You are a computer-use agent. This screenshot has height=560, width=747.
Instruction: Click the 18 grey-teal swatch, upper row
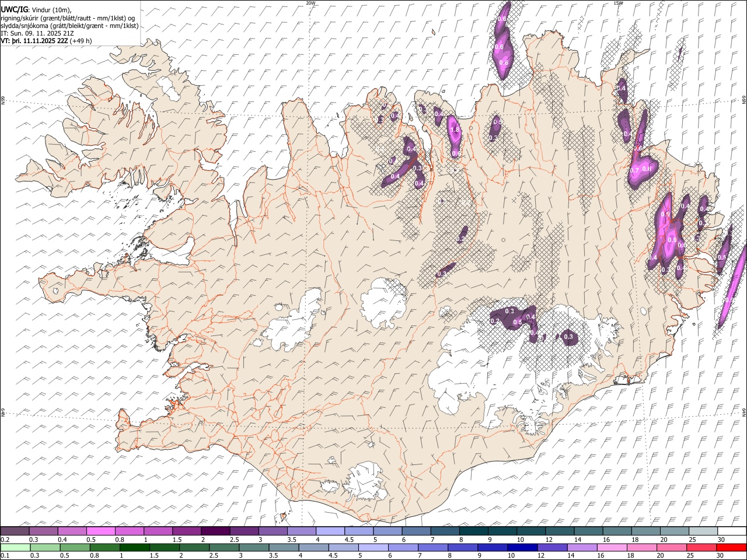click(645, 531)
